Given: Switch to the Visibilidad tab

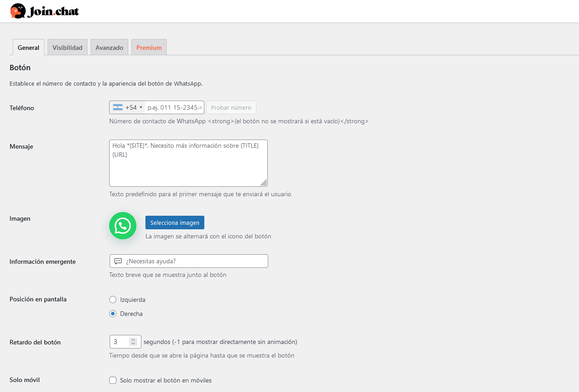Looking at the screenshot, I should point(68,48).
